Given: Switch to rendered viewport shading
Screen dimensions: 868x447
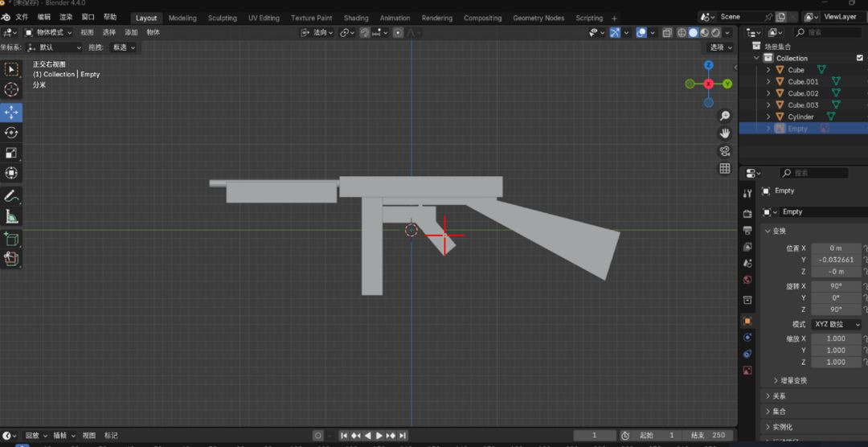Looking at the screenshot, I should coord(715,33).
